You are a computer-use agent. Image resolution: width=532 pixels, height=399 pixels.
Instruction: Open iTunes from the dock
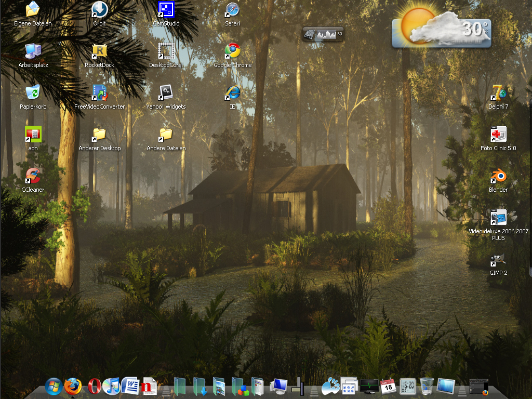point(111,386)
